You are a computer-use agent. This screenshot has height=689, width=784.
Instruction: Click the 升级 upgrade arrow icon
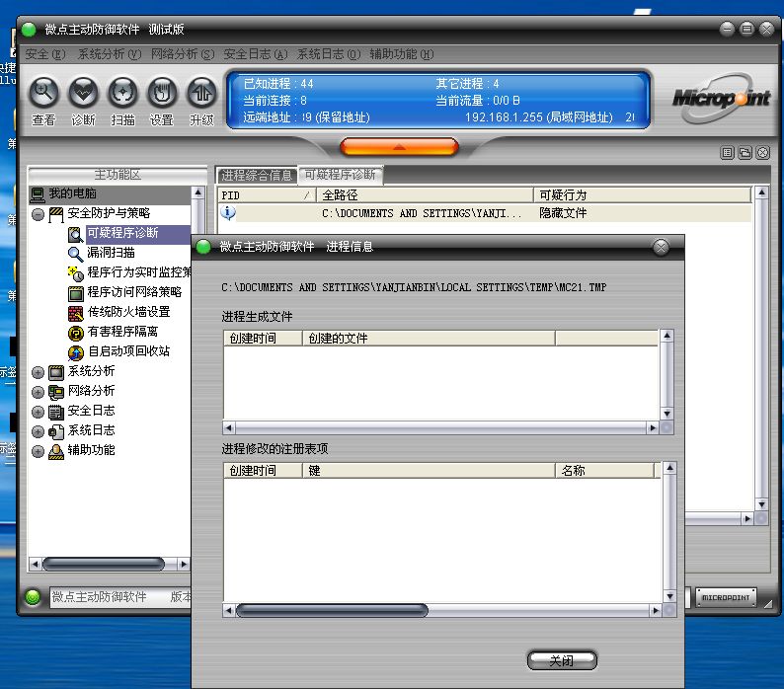201,93
